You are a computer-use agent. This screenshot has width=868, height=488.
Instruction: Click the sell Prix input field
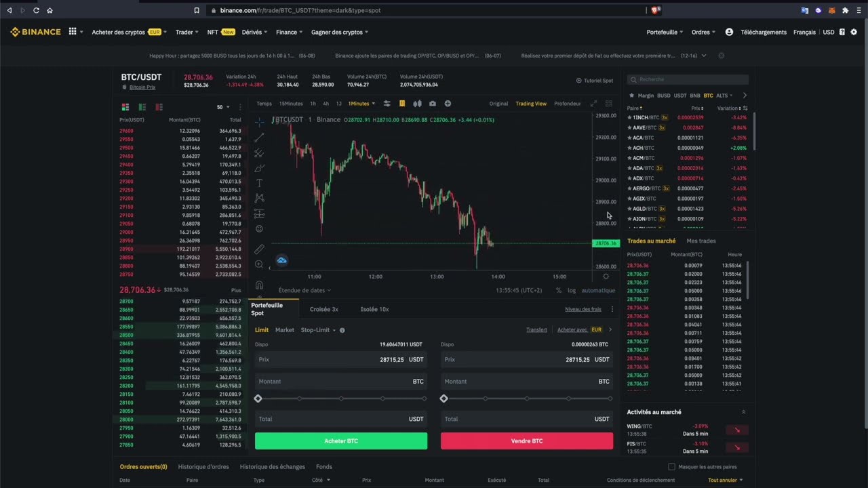527,360
